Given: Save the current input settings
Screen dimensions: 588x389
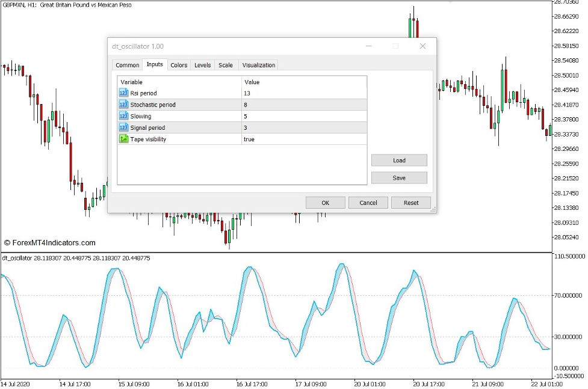Looking at the screenshot, I should [x=399, y=178].
